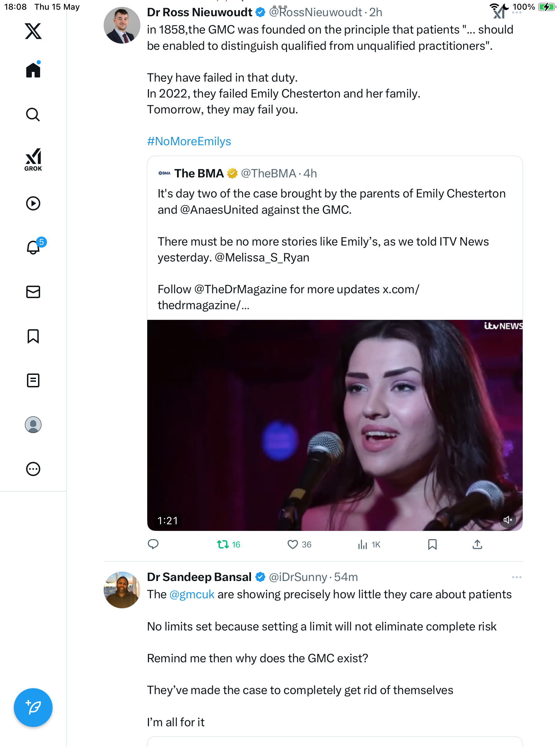The image size is (560, 747).
Task: Open Grok from the sidebar
Action: coord(33,159)
